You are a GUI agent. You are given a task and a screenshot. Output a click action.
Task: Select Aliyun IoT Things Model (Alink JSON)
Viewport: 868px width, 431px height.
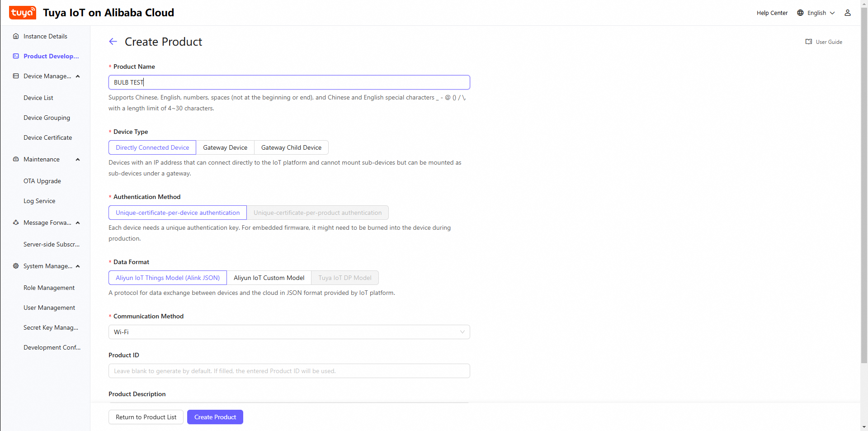pyautogui.click(x=168, y=278)
